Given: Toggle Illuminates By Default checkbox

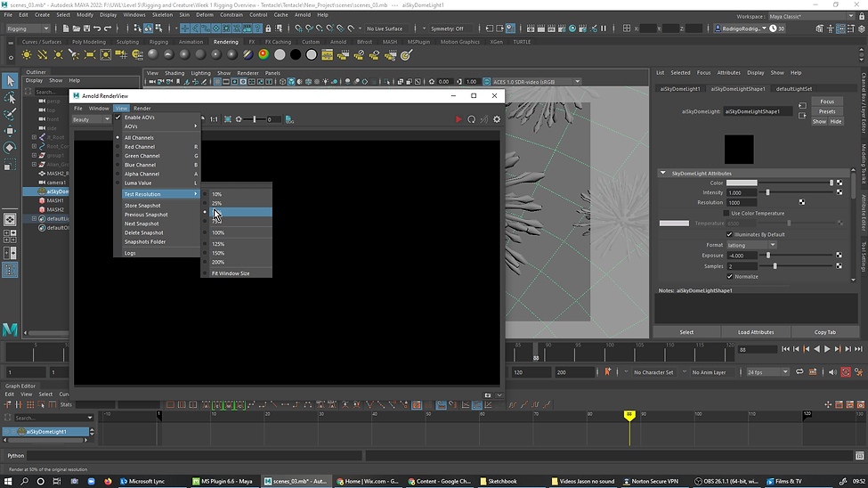Looking at the screenshot, I should pos(730,234).
